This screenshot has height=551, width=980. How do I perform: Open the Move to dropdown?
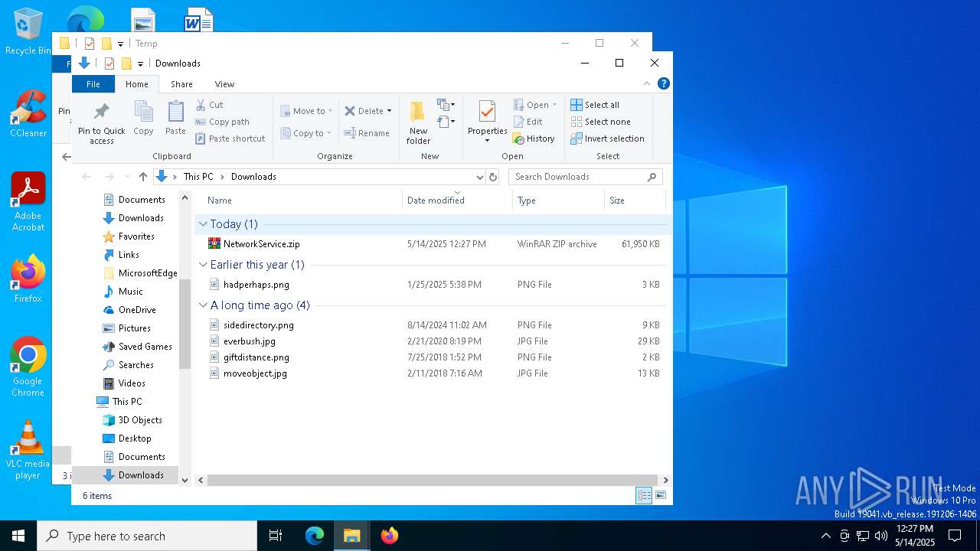(306, 111)
